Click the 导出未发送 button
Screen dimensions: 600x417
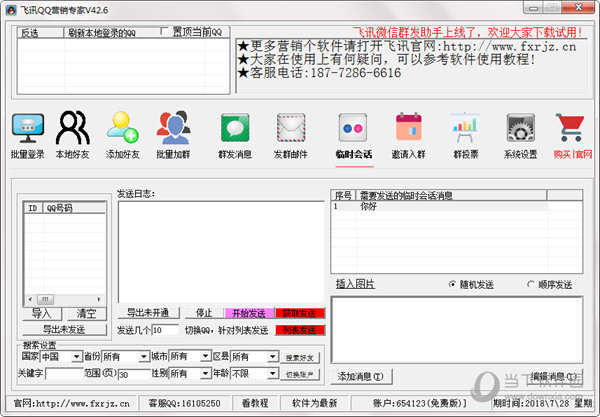coord(64,329)
